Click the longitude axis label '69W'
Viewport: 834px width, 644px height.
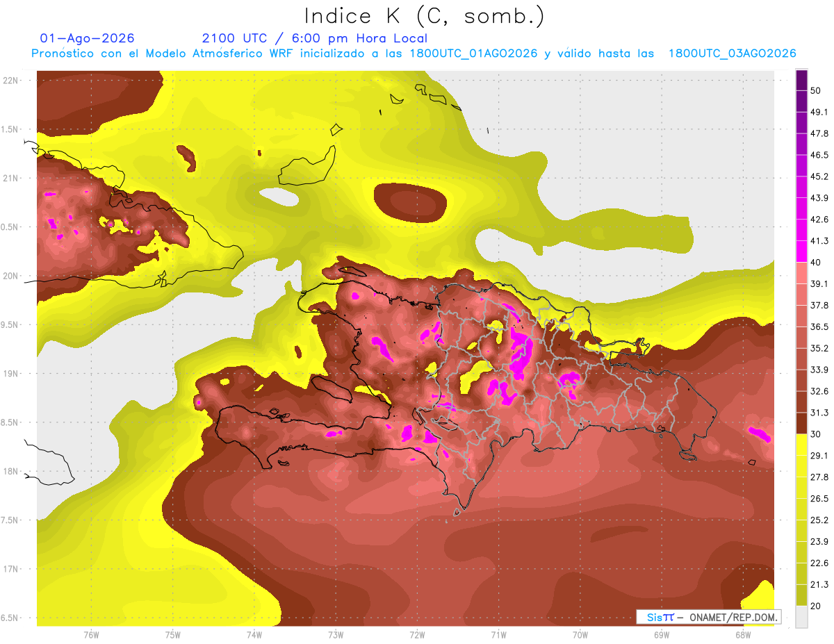[x=662, y=634]
